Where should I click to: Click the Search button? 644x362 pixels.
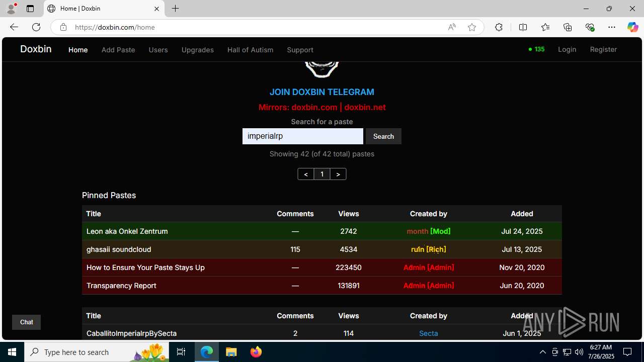point(383,136)
